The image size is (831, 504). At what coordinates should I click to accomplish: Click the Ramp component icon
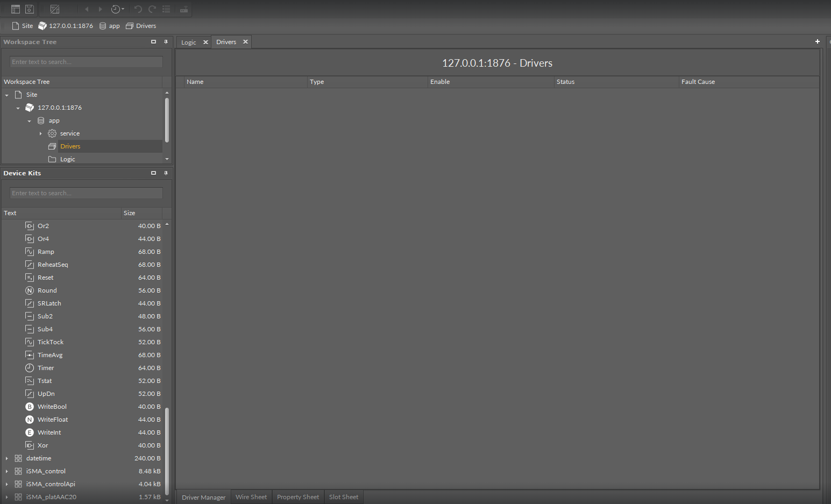click(x=30, y=252)
